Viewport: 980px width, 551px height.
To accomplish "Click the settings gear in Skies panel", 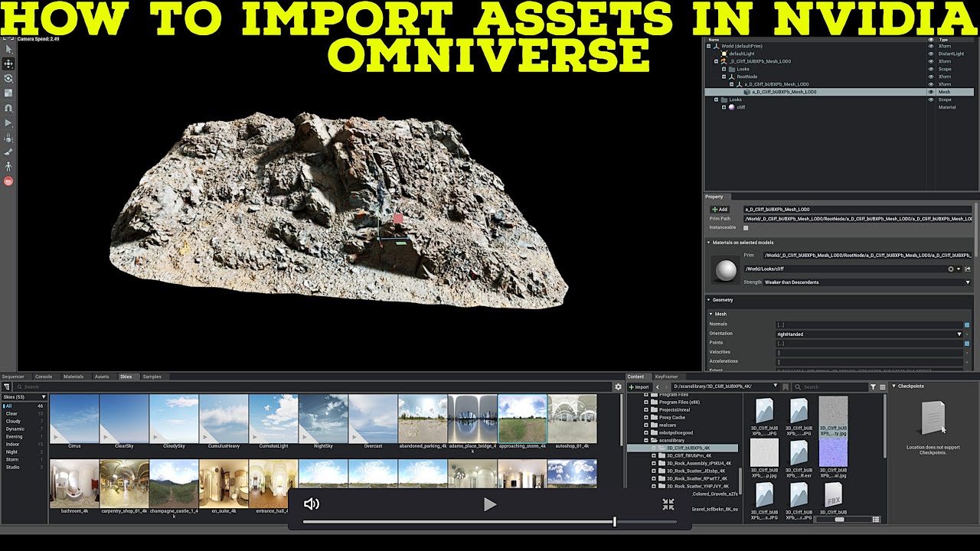I will coord(618,387).
